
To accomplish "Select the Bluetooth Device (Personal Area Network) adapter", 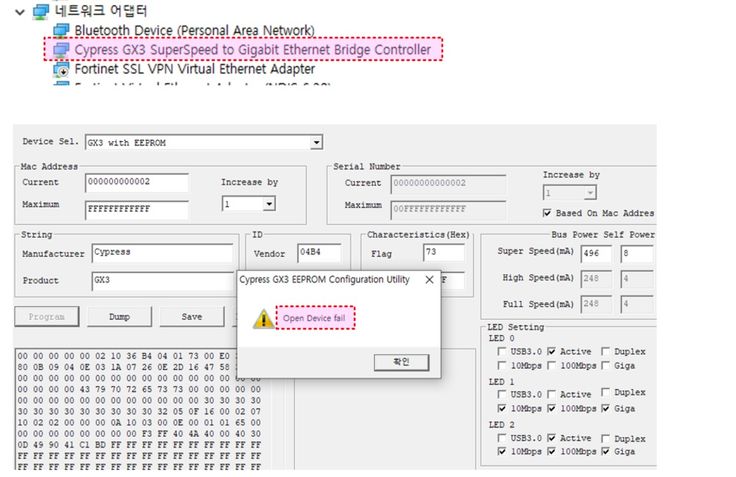I will 194,31.
